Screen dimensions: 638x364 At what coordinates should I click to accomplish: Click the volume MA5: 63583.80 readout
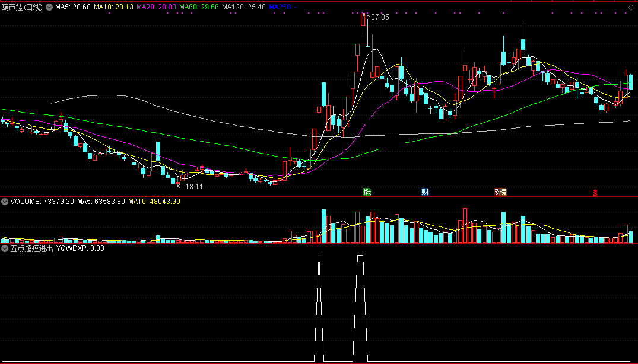[x=101, y=202]
